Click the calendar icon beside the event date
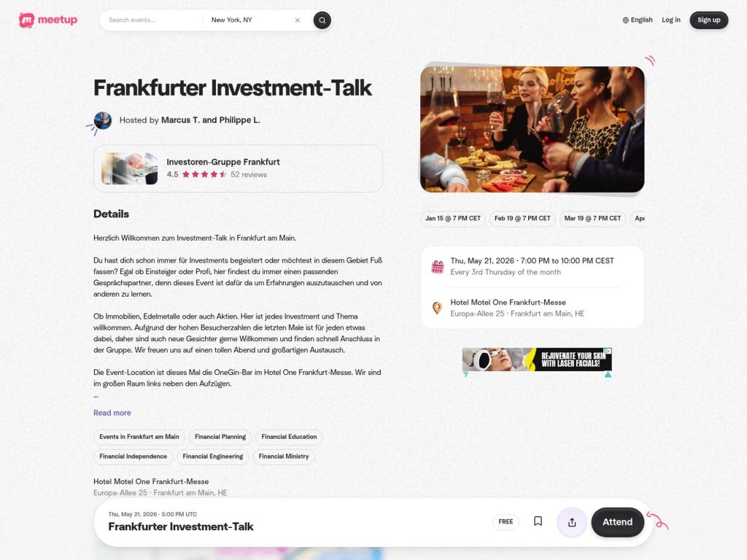Image resolution: width=747 pixels, height=560 pixels. click(x=437, y=265)
